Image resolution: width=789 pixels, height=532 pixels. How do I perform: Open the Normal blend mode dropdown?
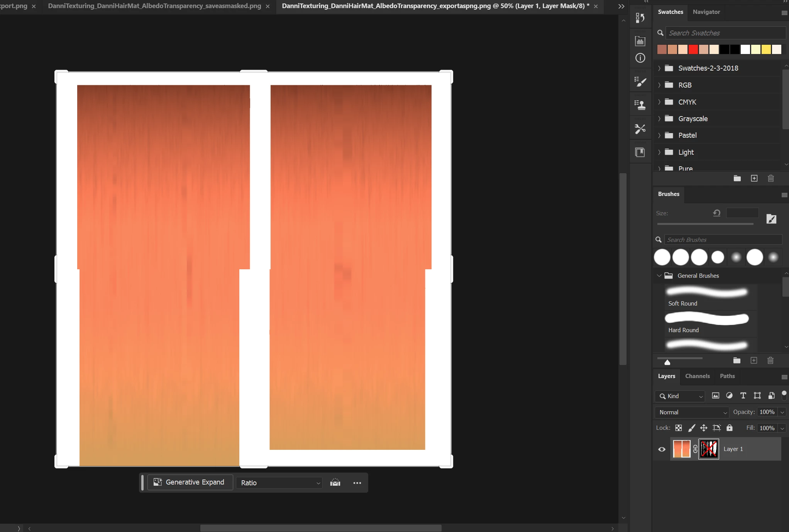pos(691,412)
